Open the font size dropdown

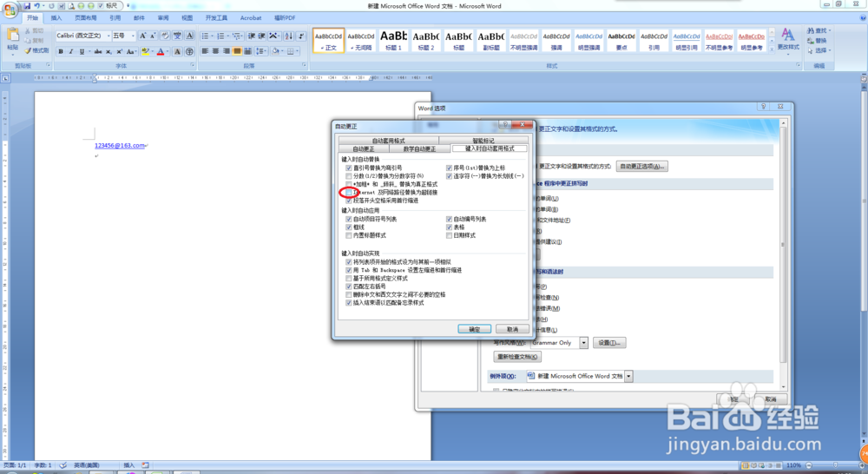coord(133,36)
